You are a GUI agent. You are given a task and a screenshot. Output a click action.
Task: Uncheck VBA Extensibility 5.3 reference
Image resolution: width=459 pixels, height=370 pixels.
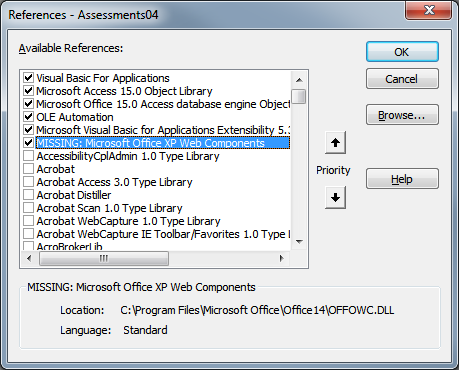tap(28, 130)
